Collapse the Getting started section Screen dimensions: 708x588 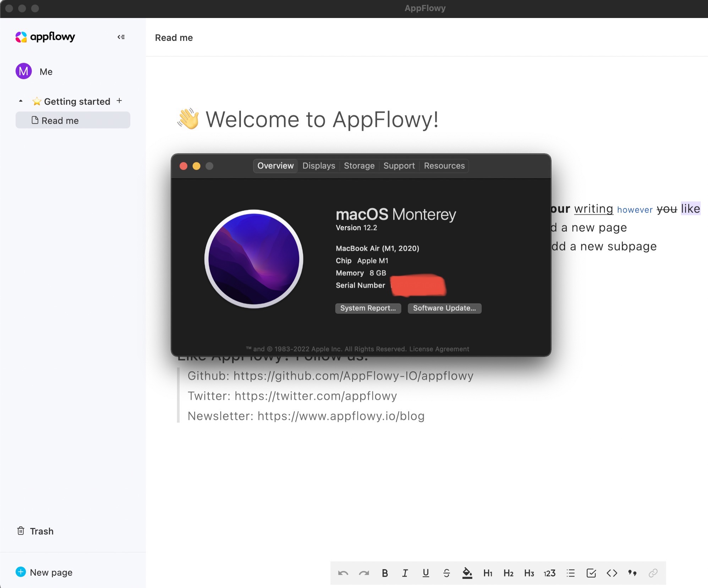(21, 101)
